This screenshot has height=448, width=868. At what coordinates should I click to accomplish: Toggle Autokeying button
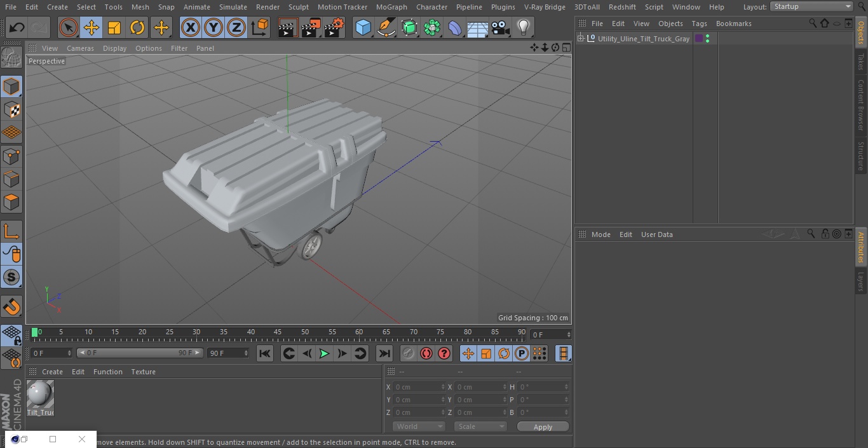(x=426, y=353)
